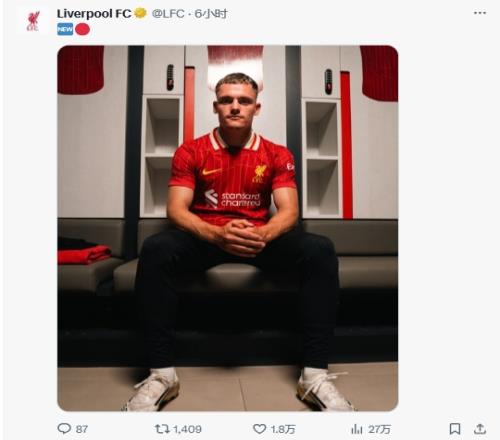Click the NEW emoji in tweet text

[65, 29]
